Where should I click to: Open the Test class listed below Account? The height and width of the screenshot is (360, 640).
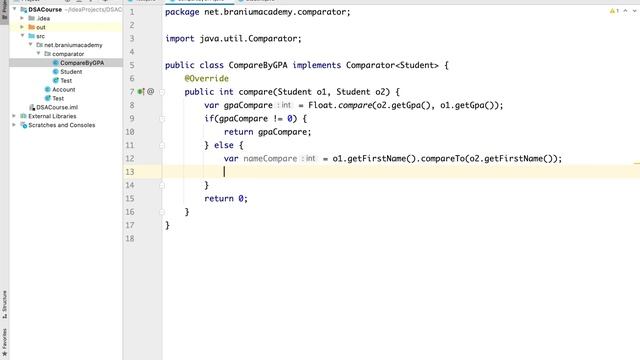click(58, 98)
